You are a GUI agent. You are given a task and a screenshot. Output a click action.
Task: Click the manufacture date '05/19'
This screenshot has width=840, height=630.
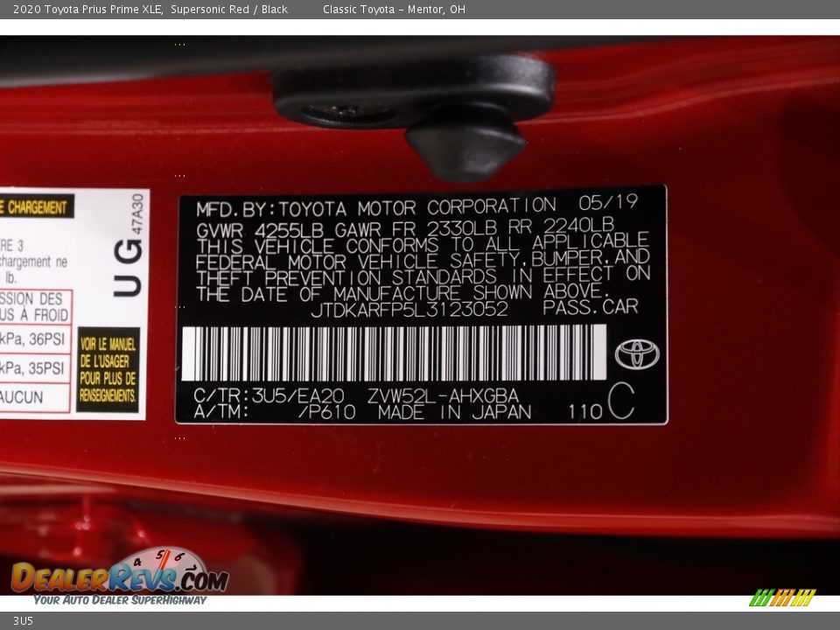pyautogui.click(x=608, y=202)
